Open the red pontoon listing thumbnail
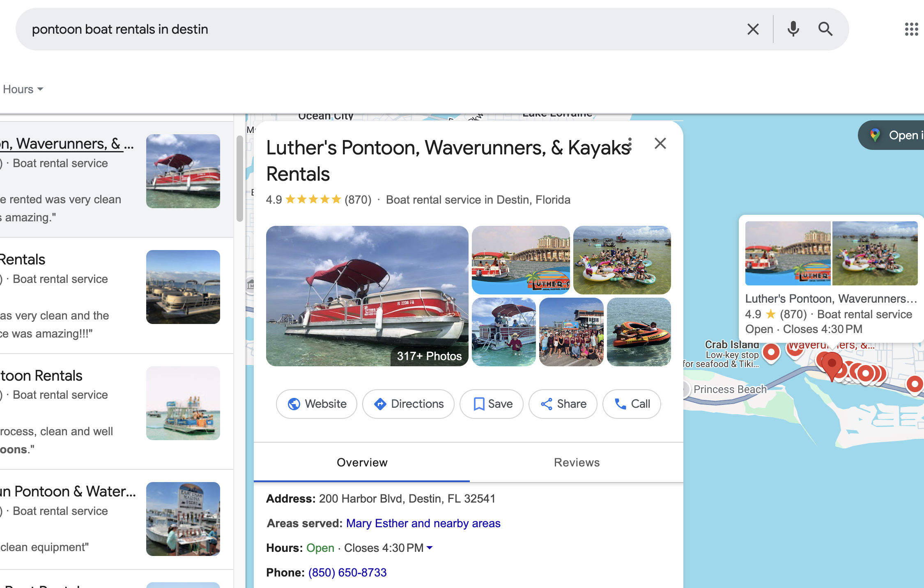924x588 pixels. (183, 171)
